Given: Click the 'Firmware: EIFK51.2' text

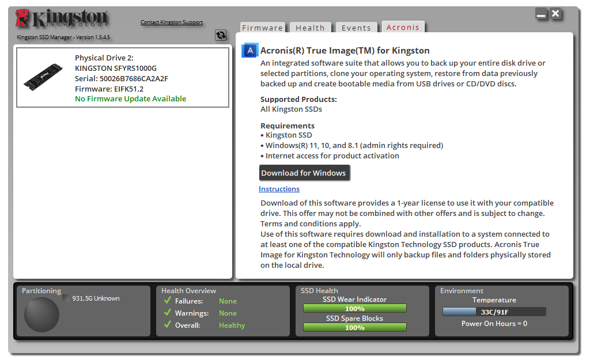Looking at the screenshot, I should point(109,89).
